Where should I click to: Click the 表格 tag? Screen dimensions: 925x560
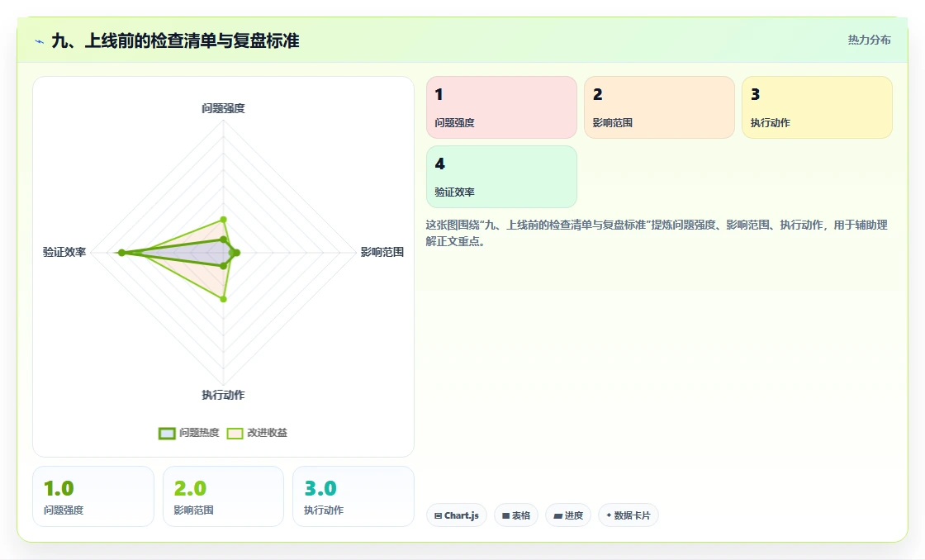515,515
